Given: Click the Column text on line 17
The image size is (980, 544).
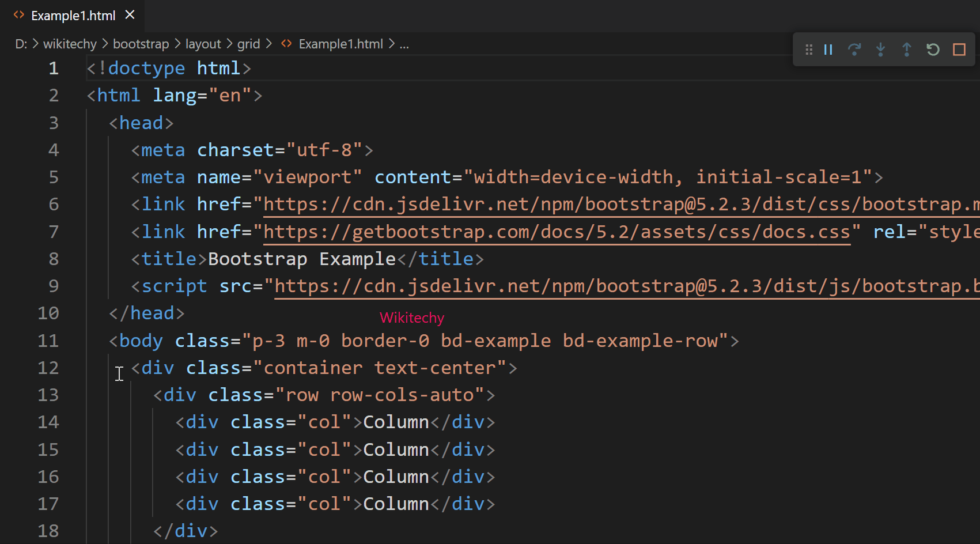Looking at the screenshot, I should pos(396,504).
